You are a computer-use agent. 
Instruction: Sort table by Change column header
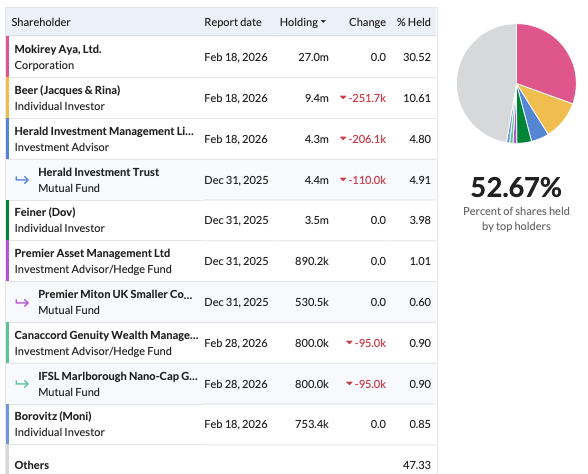click(367, 22)
